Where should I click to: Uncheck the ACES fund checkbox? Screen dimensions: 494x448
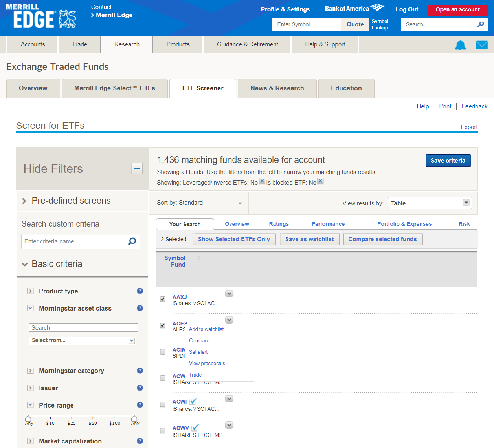click(163, 325)
